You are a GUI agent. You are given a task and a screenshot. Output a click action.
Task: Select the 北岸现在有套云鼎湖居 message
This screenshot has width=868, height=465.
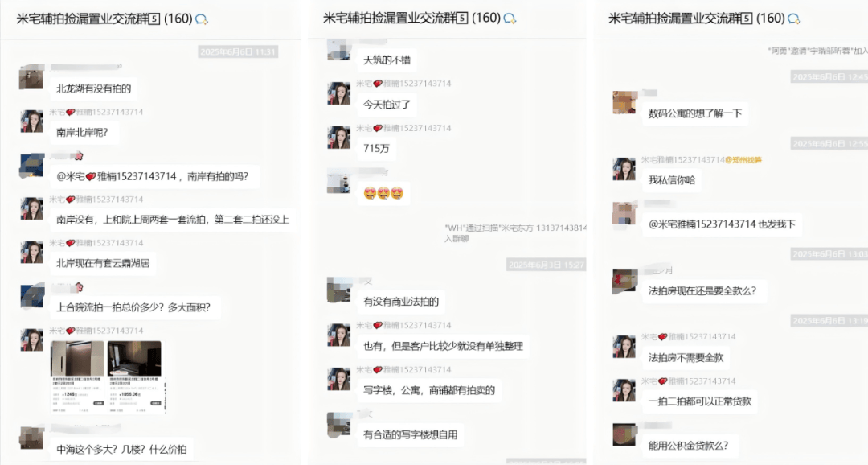[x=103, y=263]
